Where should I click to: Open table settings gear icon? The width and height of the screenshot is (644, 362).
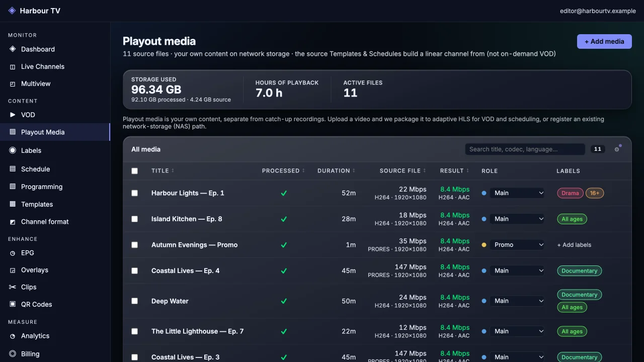617,149
